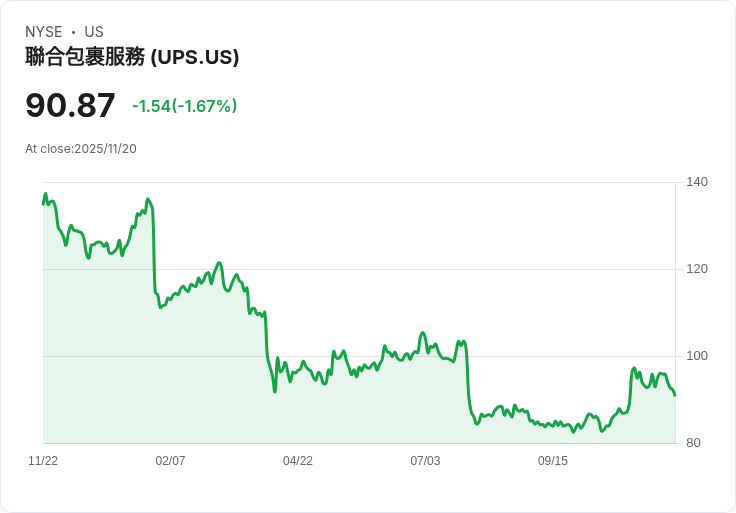Click the bottom of the sharp April price drop
This screenshot has width=736, height=513.
tap(275, 391)
